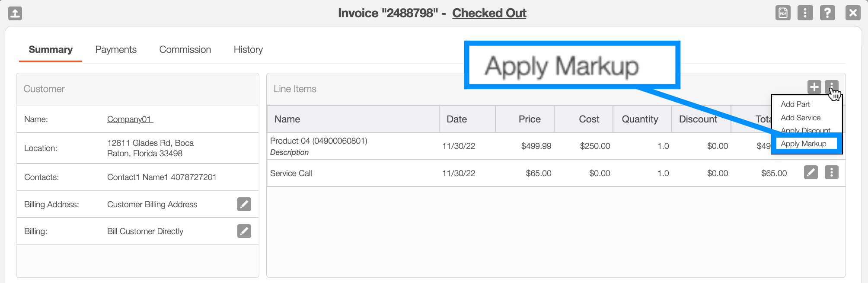Click the plus icon in Line Items
Viewport: 868px width, 283px height.
pos(814,87)
